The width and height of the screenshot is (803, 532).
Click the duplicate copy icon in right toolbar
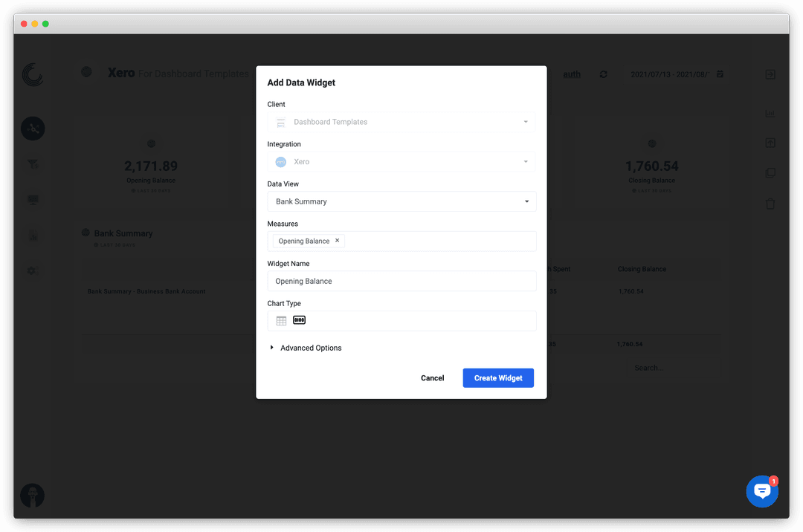coord(770,173)
